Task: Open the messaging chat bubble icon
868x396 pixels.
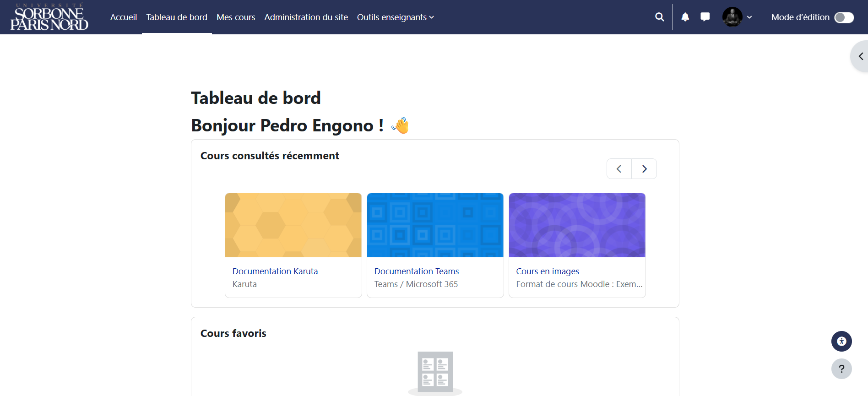Action: (x=705, y=17)
